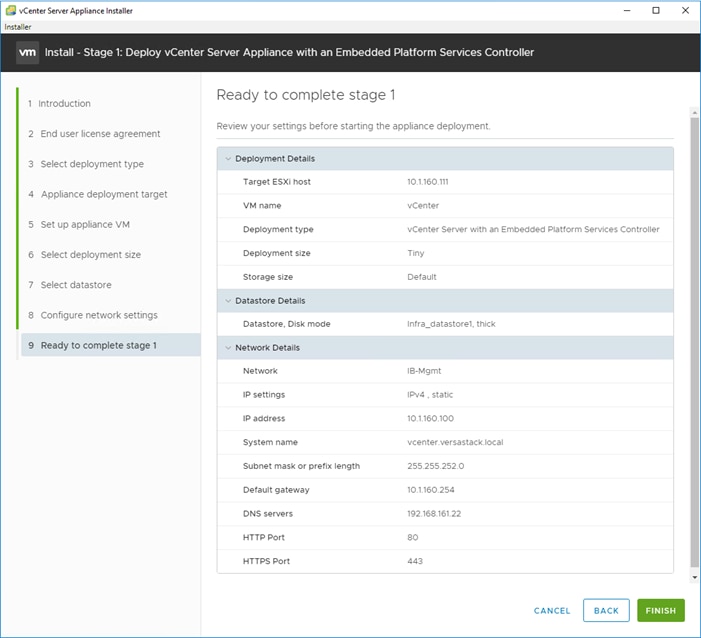The image size is (701, 638).
Task: Minimize the installer window
Action: [627, 10]
